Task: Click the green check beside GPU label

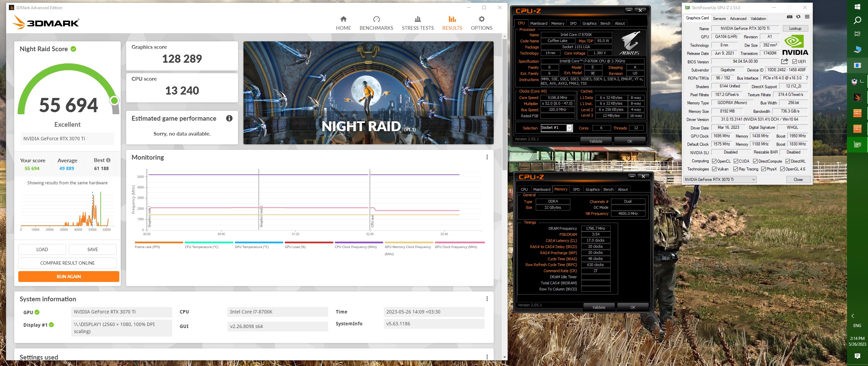Action: [x=37, y=312]
